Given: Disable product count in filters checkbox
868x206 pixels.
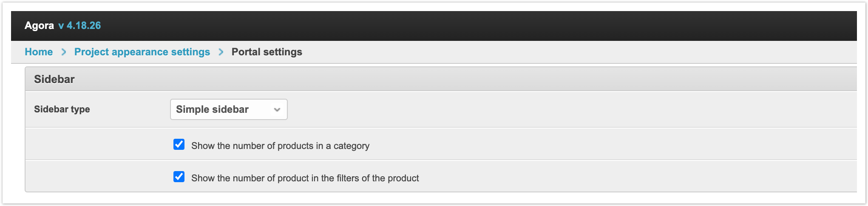Looking at the screenshot, I should click(x=179, y=177).
